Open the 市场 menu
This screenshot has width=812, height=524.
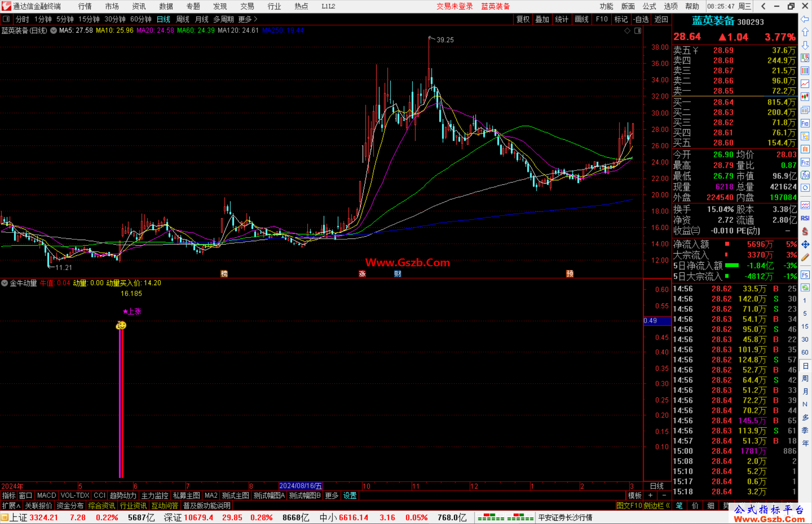point(112,6)
